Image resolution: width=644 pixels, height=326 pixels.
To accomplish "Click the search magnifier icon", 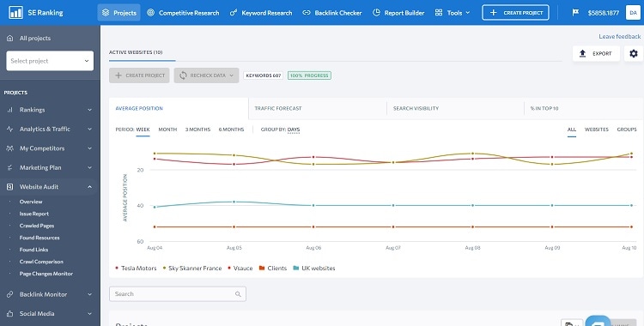I will coord(238,294).
